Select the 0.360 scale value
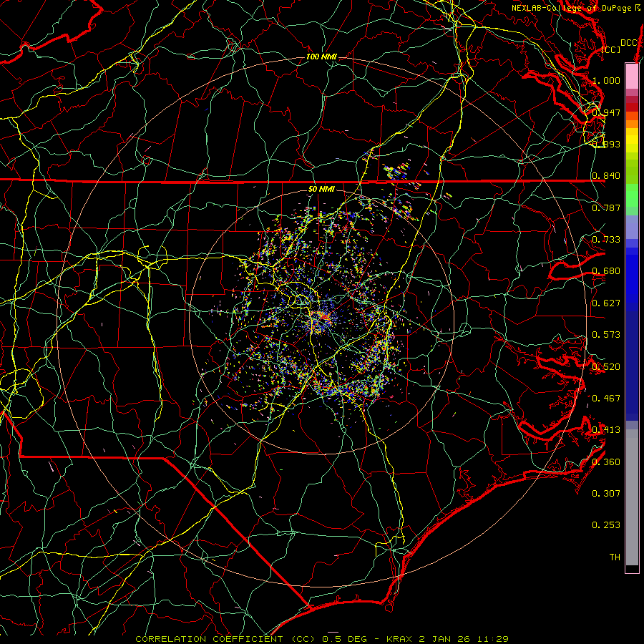 606,462
